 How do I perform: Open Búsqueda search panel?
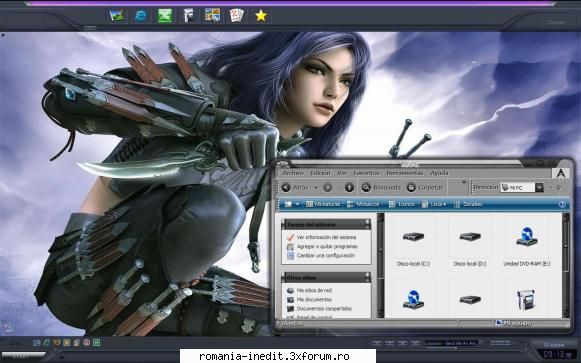click(381, 187)
